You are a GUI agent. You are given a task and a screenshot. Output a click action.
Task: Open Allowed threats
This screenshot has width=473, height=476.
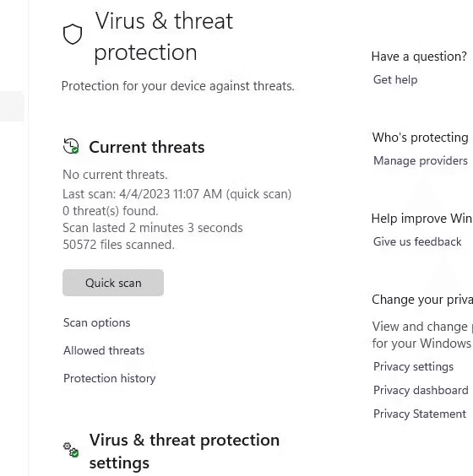[x=104, y=350]
